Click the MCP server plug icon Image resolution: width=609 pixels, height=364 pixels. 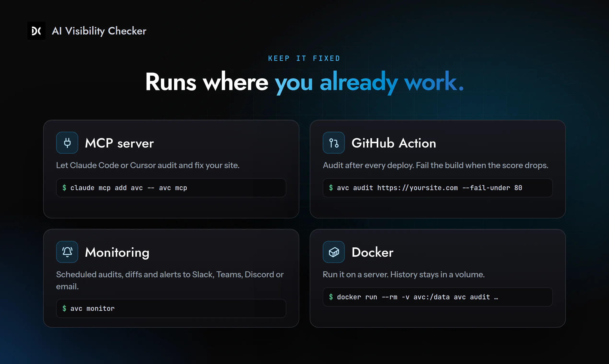coord(67,143)
